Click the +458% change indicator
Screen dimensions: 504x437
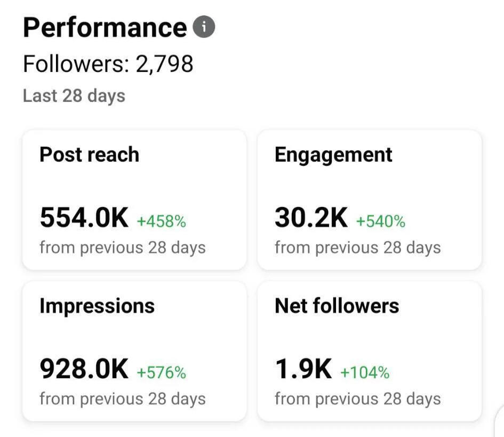point(162,221)
